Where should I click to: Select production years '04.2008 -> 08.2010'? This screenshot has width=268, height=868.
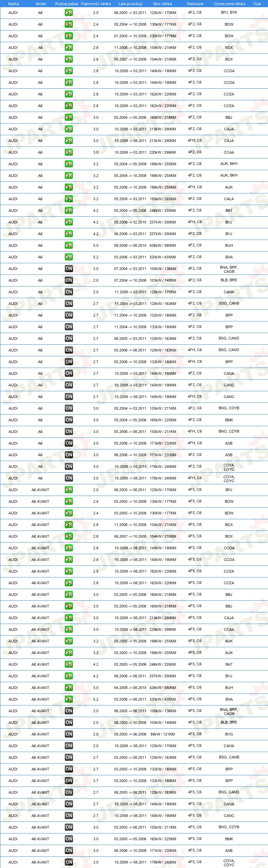point(130,688)
